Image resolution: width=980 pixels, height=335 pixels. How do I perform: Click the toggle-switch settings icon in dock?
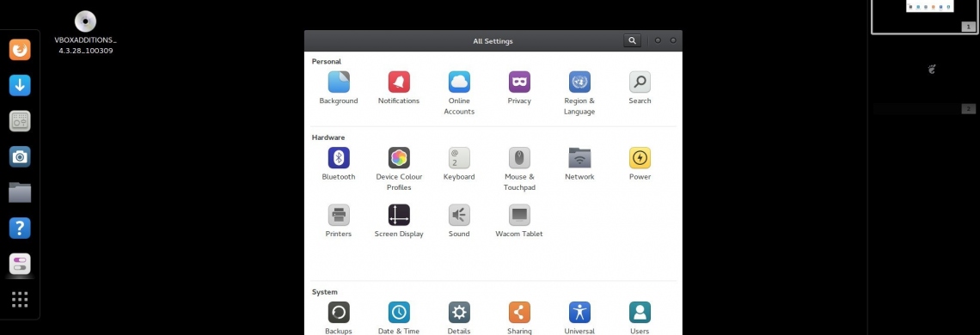point(20,264)
